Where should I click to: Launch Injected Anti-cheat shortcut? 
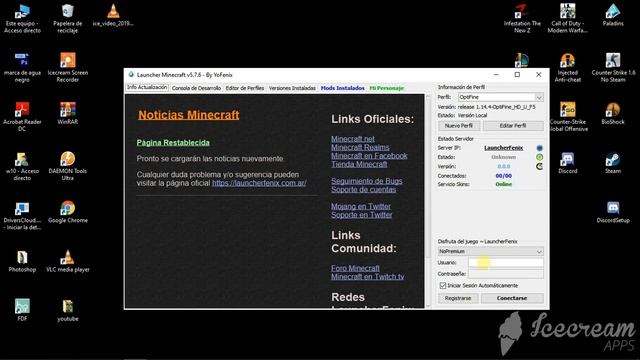point(567,68)
